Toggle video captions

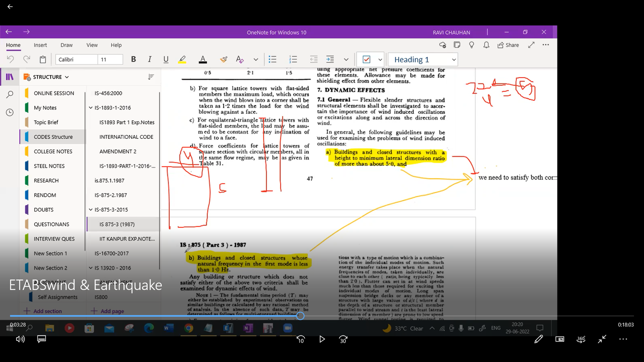pyautogui.click(x=41, y=339)
